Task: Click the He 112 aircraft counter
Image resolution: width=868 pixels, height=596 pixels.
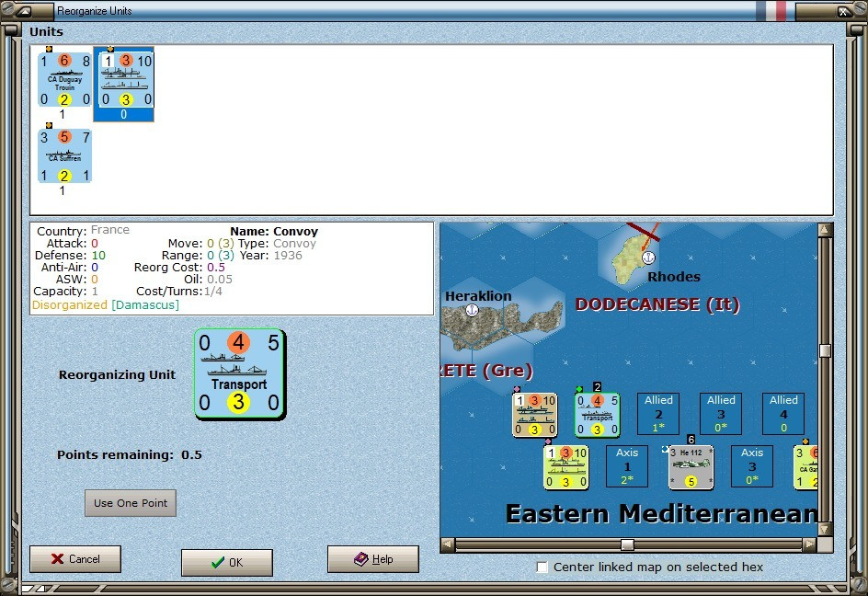Action: pos(691,467)
